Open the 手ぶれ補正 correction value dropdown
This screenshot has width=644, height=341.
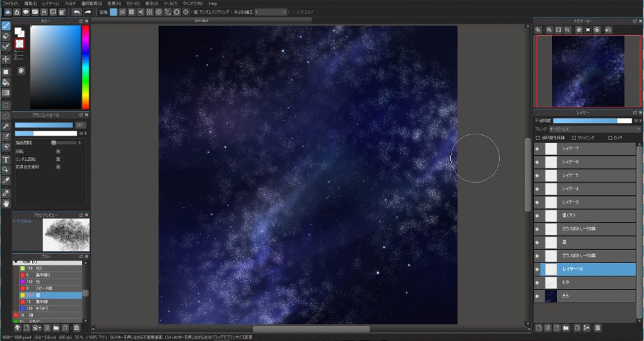pyautogui.click(x=271, y=12)
